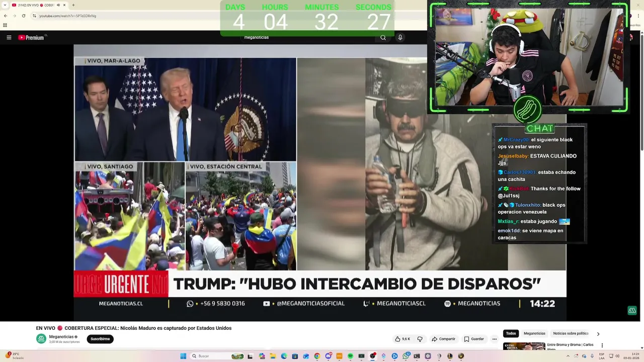Open the browser apps grid shortcut
Image resolution: width=644 pixels, height=362 pixels.
pos(5,25)
